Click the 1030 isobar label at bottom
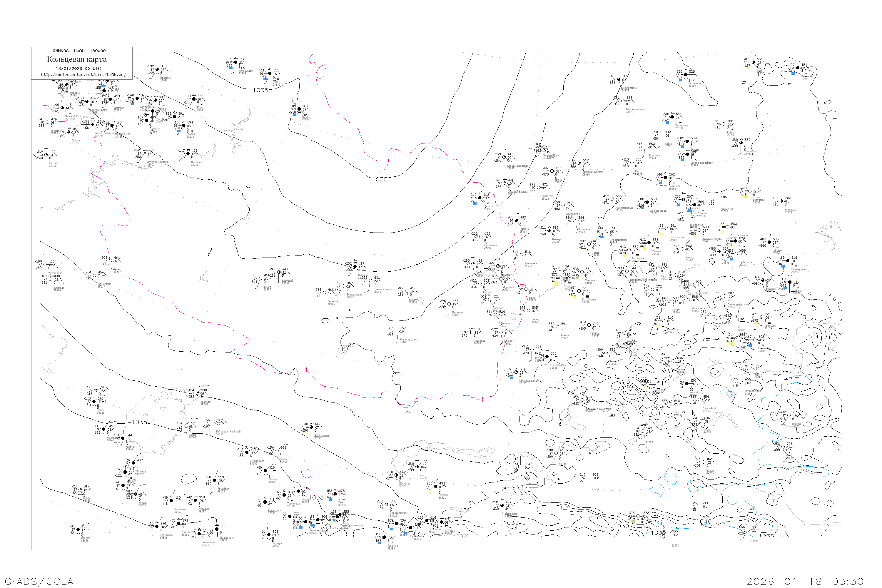Viewport: 882px width, 588px height. click(621, 526)
